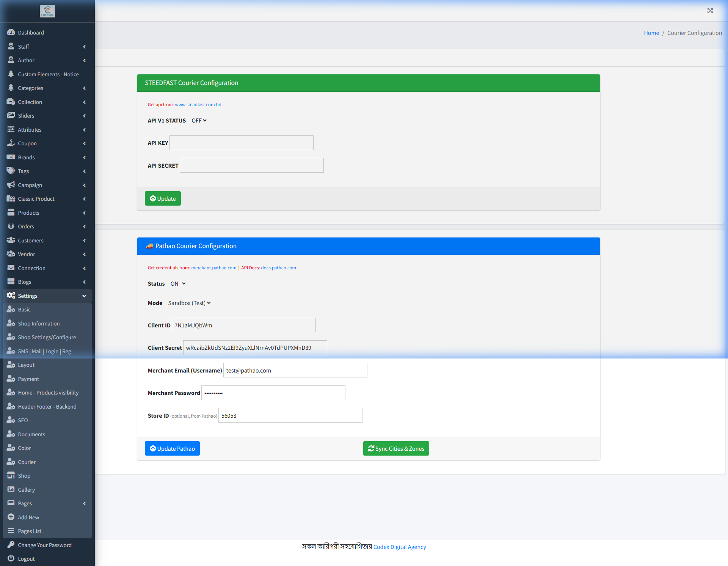This screenshot has height=566, width=728.
Task: Select the Sliders sidebar icon
Action: point(11,116)
